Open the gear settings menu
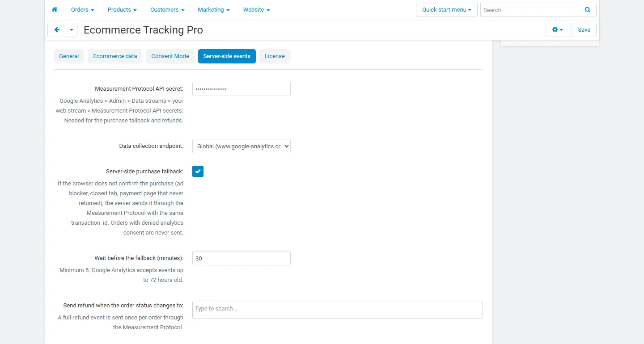This screenshot has height=344, width=644. pos(557,30)
